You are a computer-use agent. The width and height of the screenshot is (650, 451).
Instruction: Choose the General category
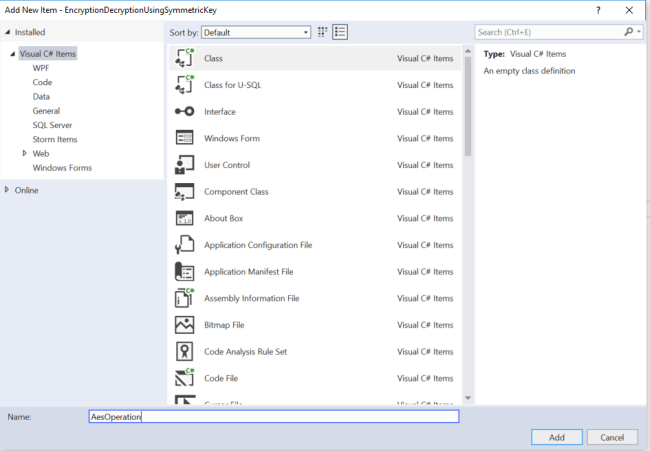46,111
